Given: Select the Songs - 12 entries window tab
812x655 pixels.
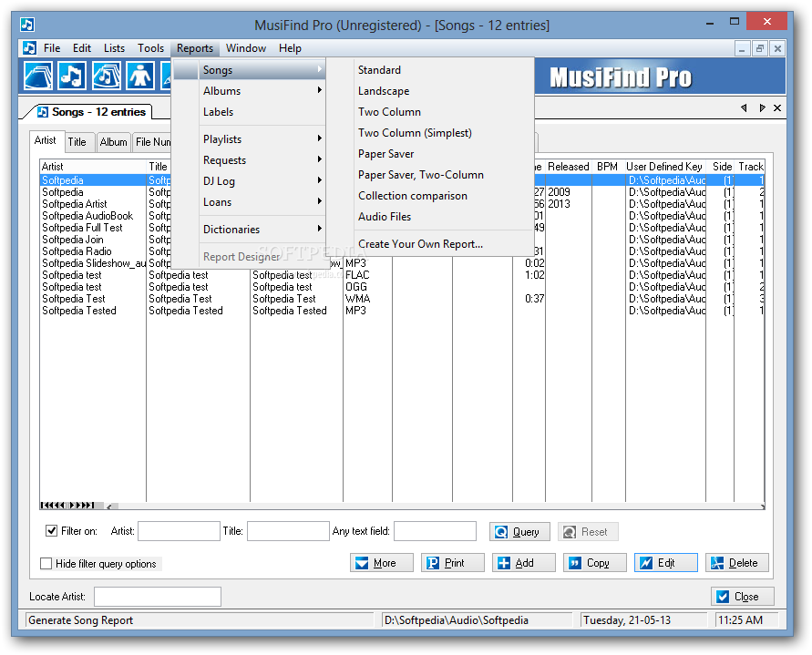Looking at the screenshot, I should coord(92,112).
